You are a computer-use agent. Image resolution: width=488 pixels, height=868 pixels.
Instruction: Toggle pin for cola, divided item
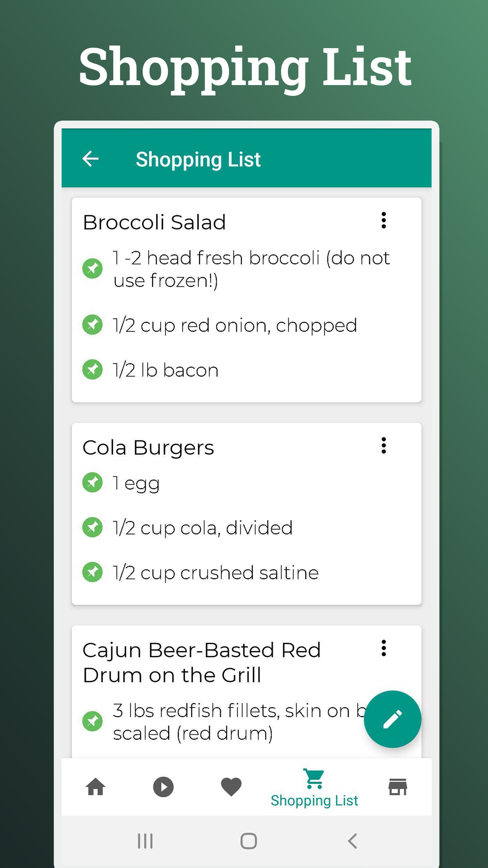point(92,527)
